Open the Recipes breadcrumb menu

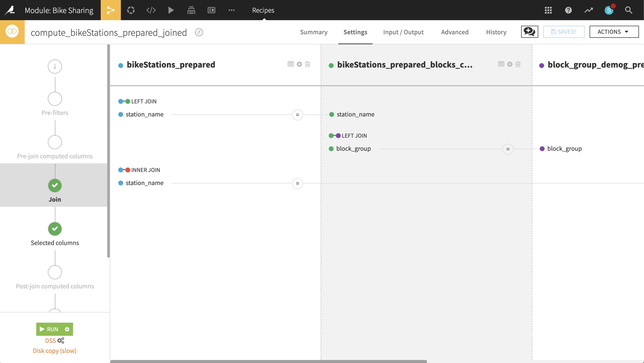[x=263, y=10]
